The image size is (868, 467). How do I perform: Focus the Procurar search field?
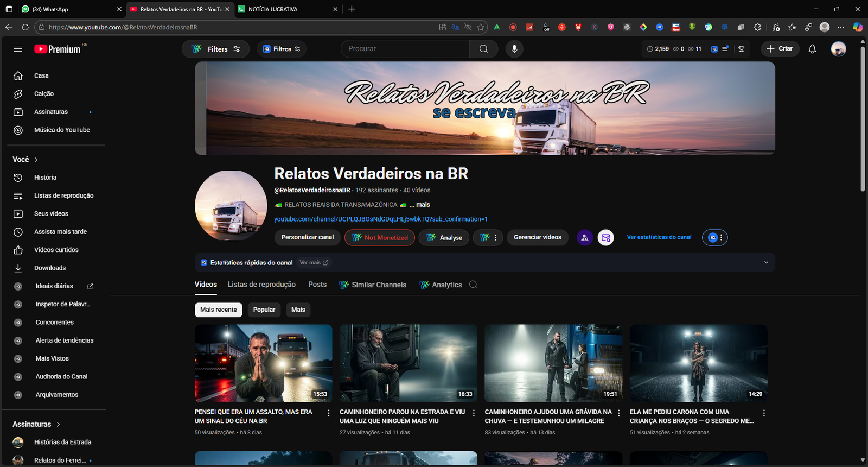pyautogui.click(x=405, y=49)
